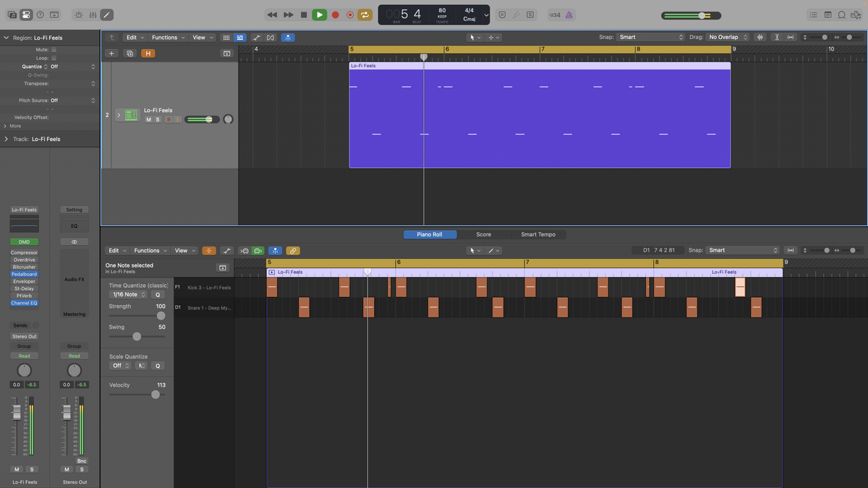The width and height of the screenshot is (868, 488).
Task: Toggle the metronome click icon
Action: 569,14
